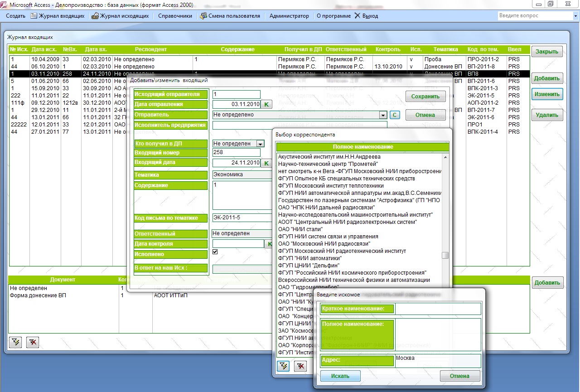Click the Сохранить button

425,97
